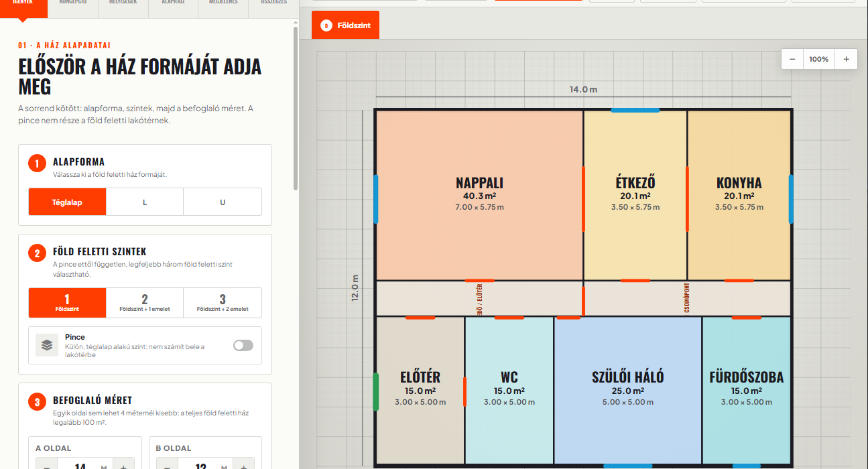Select 2 levels Földszint + 1 emelet
Viewport: 868px width, 469px height.
[x=145, y=303]
